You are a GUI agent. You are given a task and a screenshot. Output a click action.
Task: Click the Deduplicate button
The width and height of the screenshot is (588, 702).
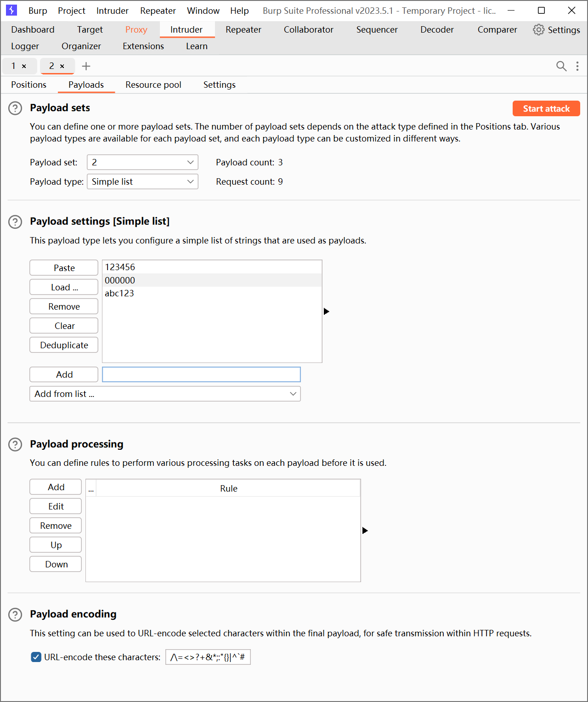click(64, 345)
